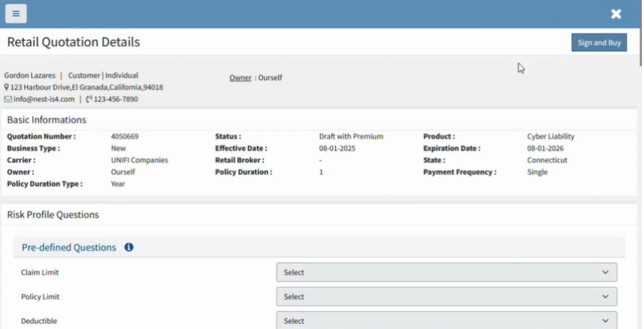Viewport: 644px width, 329px height.
Task: Close the quotation details with the X icon
Action: [x=616, y=14]
